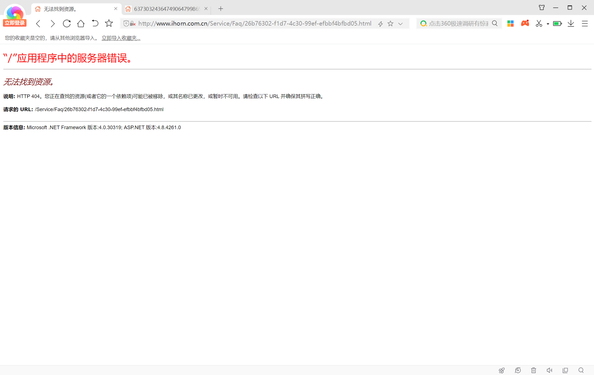Open the downloads manager

[x=571, y=23]
